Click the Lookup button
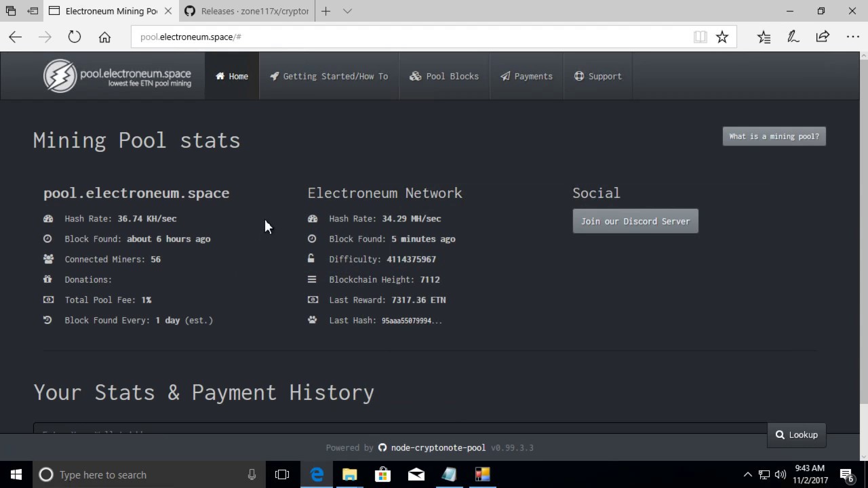Viewport: 868px width, 488px height. click(797, 434)
